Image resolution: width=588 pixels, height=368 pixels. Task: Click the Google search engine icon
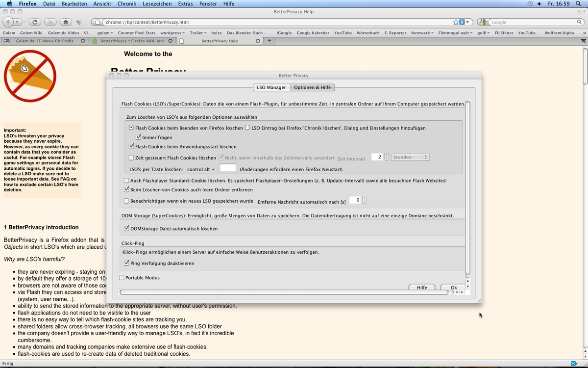click(x=483, y=22)
